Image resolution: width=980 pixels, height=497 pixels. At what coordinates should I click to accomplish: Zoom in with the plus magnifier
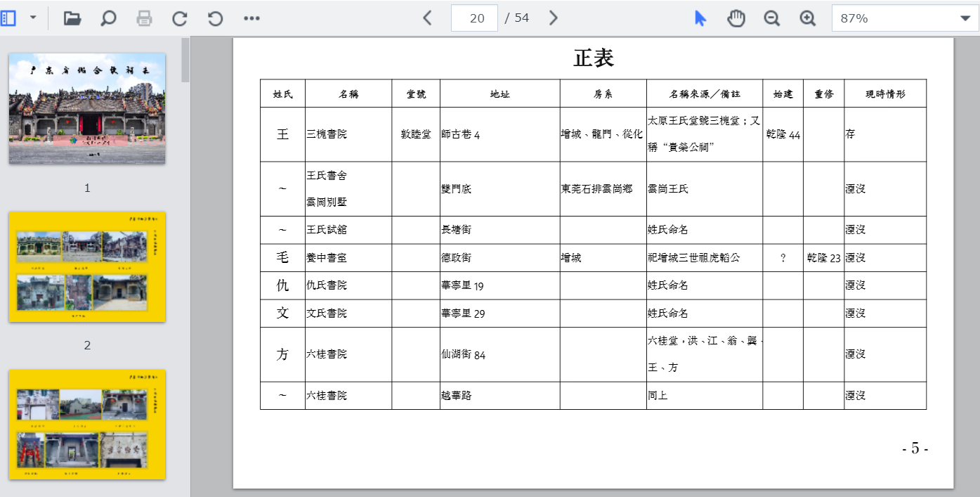point(808,18)
